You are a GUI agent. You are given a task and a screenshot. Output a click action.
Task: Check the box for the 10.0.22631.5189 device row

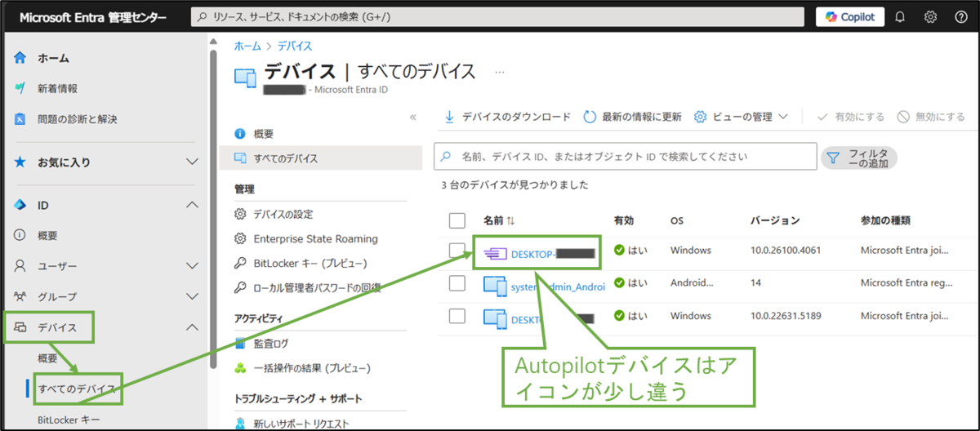click(457, 316)
